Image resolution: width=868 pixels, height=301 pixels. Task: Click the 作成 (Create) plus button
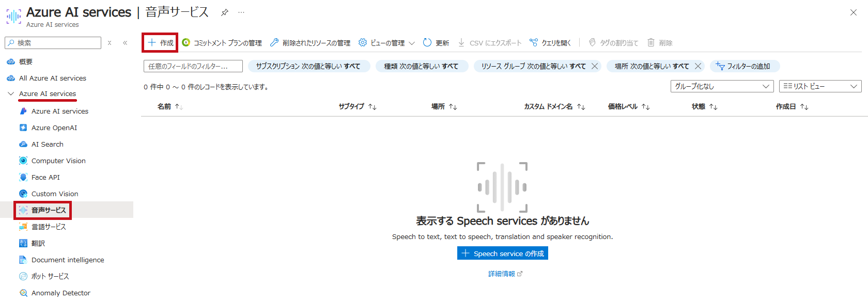[x=160, y=43]
